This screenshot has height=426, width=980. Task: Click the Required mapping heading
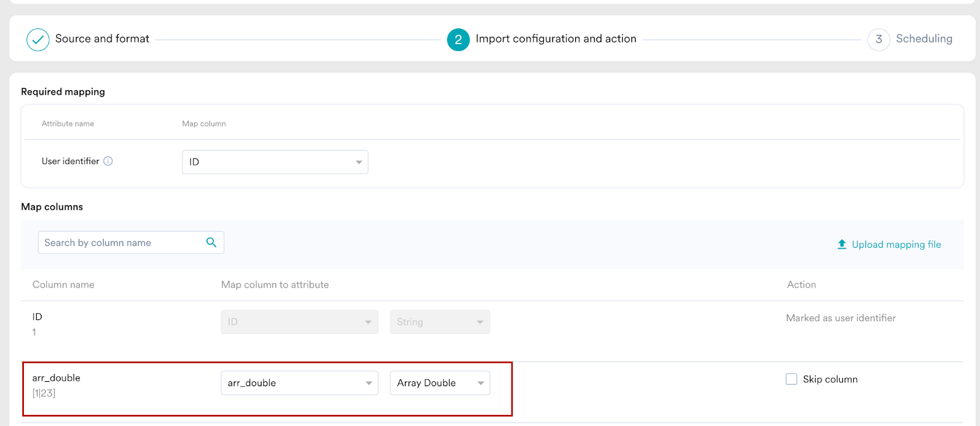pos(63,91)
